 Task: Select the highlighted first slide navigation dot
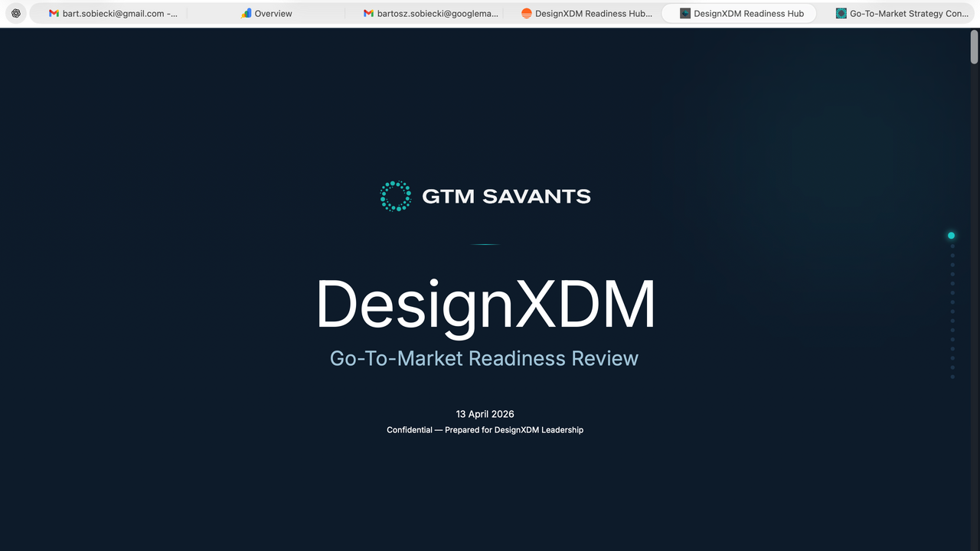pos(952,236)
